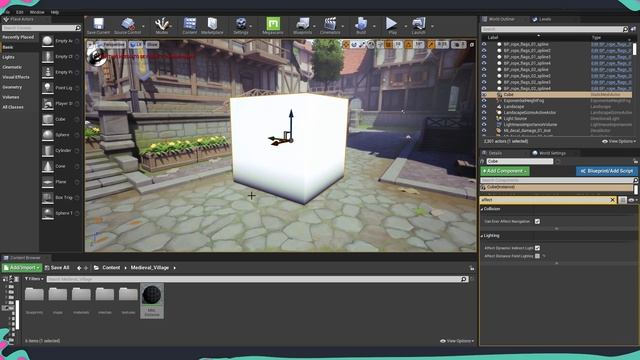Select Plane in Place Actors list

click(60, 182)
